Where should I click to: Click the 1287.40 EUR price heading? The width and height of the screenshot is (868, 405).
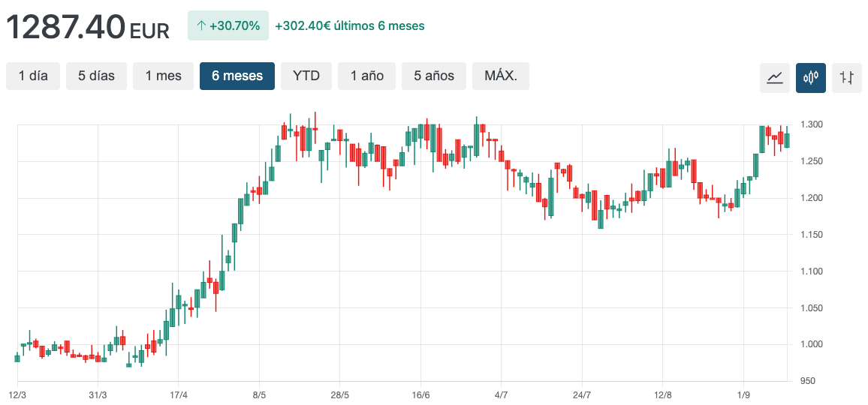(x=88, y=28)
